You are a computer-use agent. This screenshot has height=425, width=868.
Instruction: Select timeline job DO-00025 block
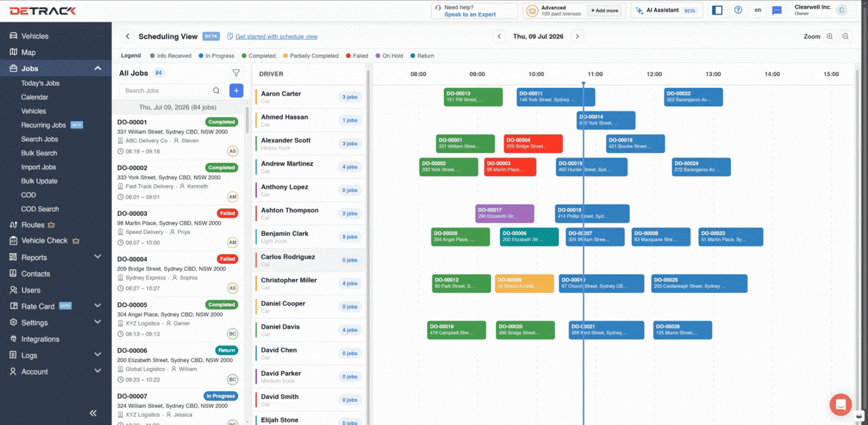700,283
